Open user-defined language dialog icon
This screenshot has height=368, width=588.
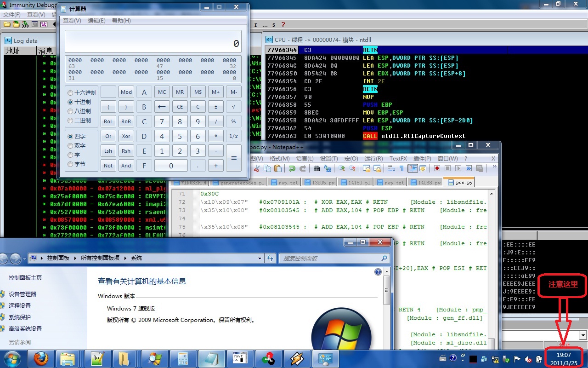423,168
